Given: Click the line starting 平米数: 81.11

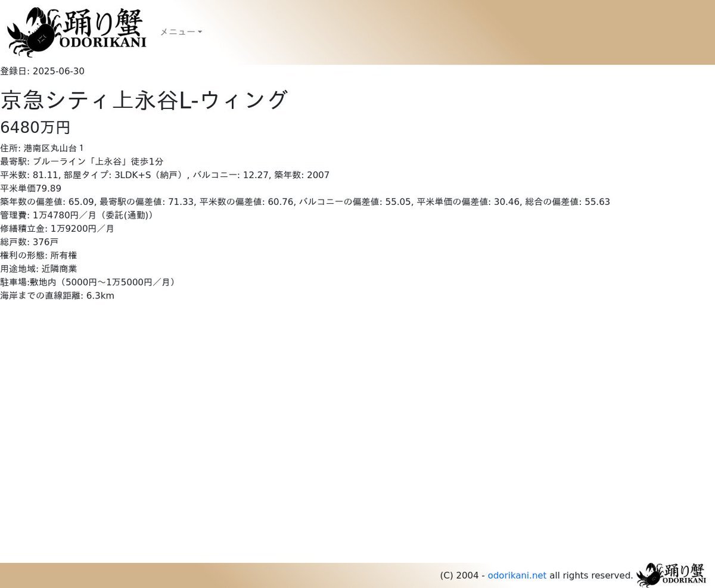Looking at the screenshot, I should [164, 175].
